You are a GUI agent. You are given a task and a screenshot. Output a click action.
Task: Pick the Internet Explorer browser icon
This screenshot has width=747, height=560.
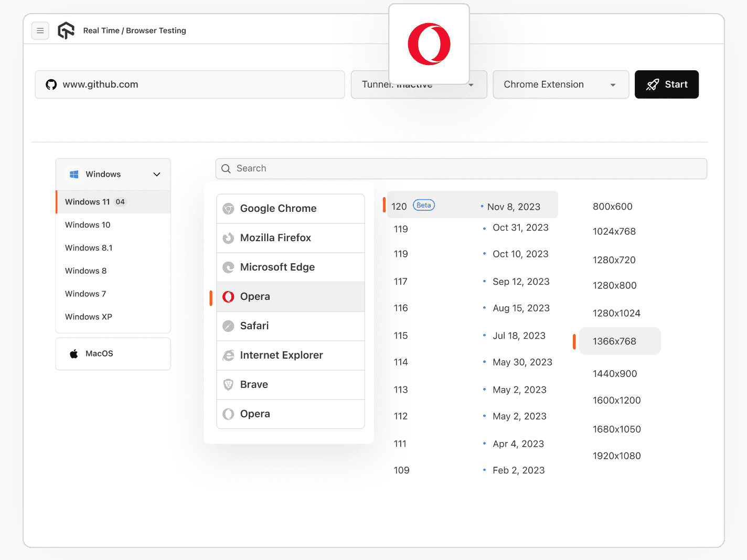[x=228, y=355]
